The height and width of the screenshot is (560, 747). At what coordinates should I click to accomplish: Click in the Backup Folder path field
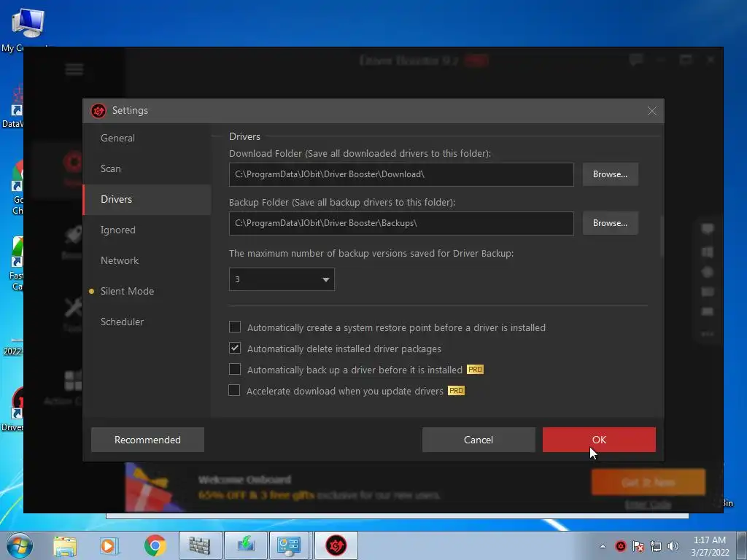(401, 223)
